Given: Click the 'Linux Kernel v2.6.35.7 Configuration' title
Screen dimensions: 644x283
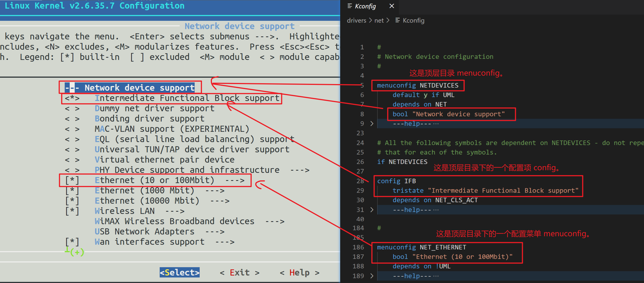Looking at the screenshot, I should [x=94, y=6].
